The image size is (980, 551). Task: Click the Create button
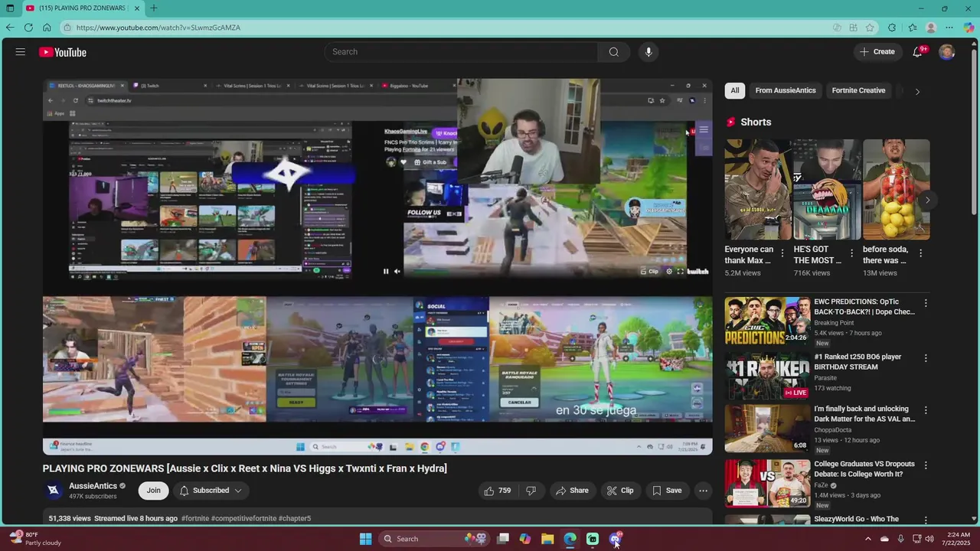[x=877, y=52]
